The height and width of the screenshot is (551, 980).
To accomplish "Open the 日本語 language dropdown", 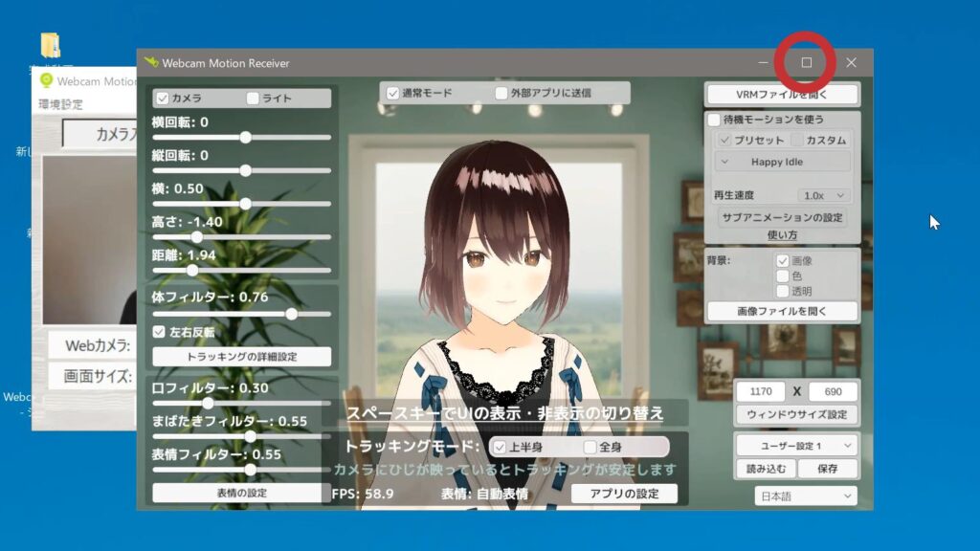I will (806, 496).
